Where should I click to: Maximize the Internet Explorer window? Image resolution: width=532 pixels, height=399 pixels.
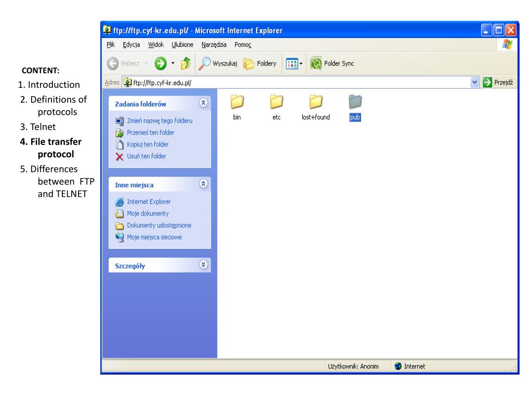point(499,30)
